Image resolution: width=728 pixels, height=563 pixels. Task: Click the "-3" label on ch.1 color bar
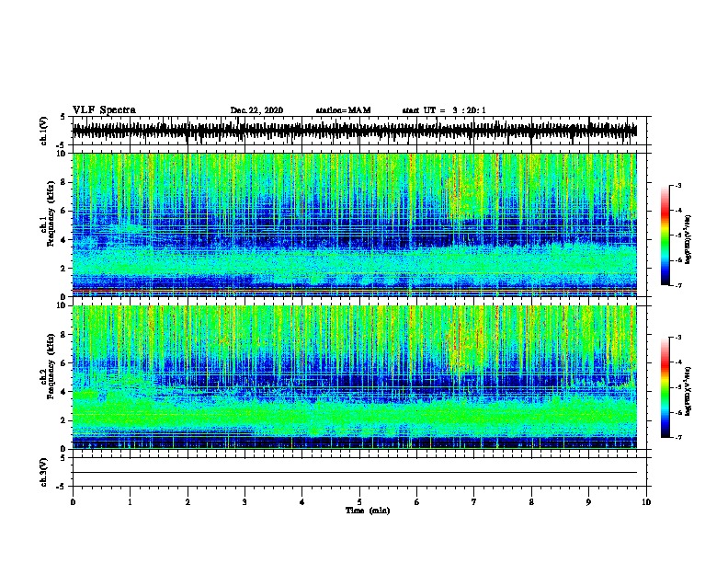point(678,185)
